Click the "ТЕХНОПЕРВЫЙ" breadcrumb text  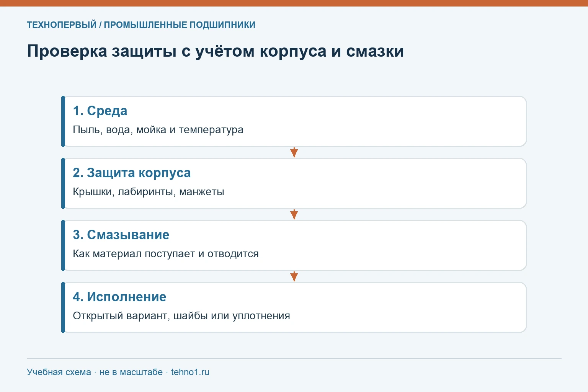click(62, 25)
